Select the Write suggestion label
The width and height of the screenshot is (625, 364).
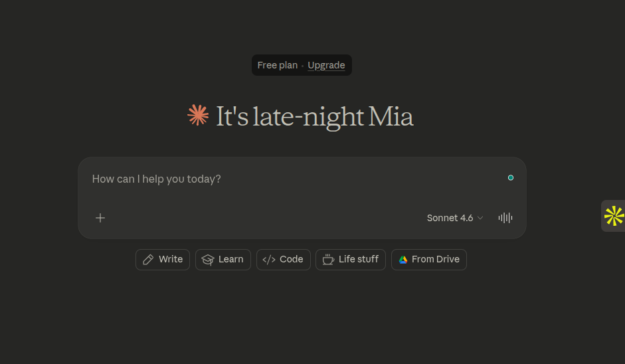pos(171,260)
